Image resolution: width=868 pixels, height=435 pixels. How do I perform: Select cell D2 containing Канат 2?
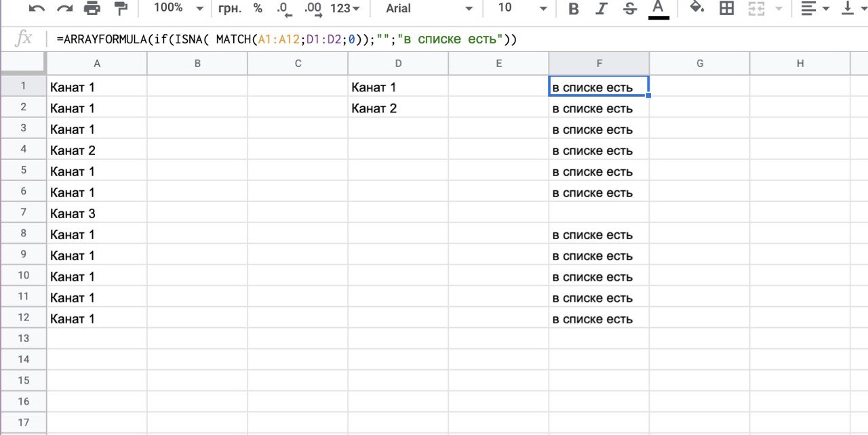coord(398,107)
